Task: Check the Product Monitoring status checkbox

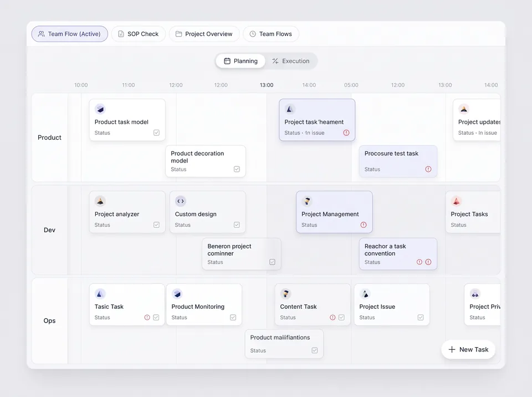Action: click(x=233, y=318)
